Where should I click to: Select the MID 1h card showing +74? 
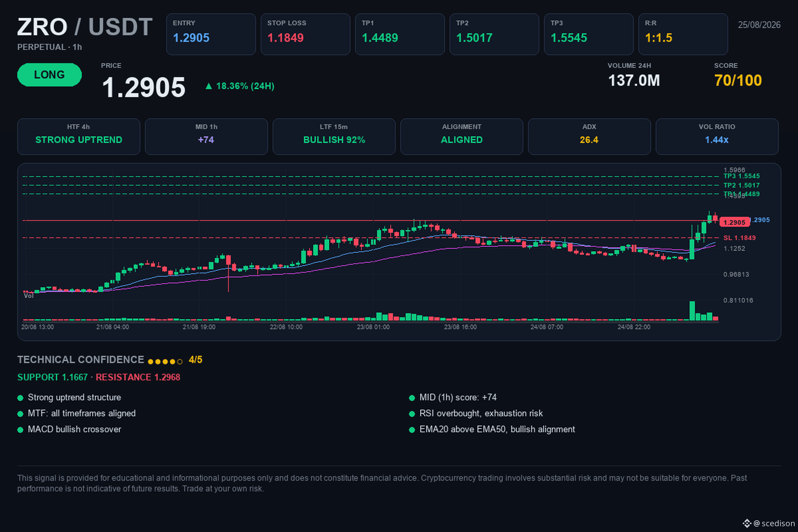(x=206, y=136)
